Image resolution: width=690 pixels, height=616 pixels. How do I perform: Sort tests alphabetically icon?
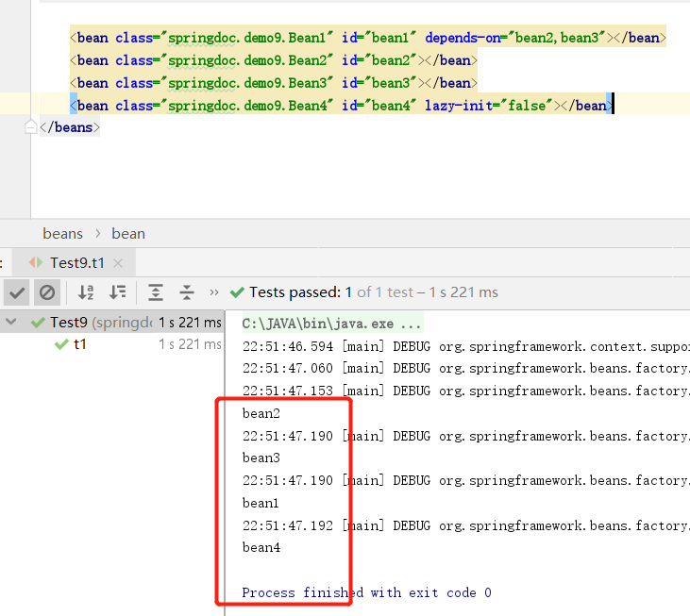(x=86, y=292)
